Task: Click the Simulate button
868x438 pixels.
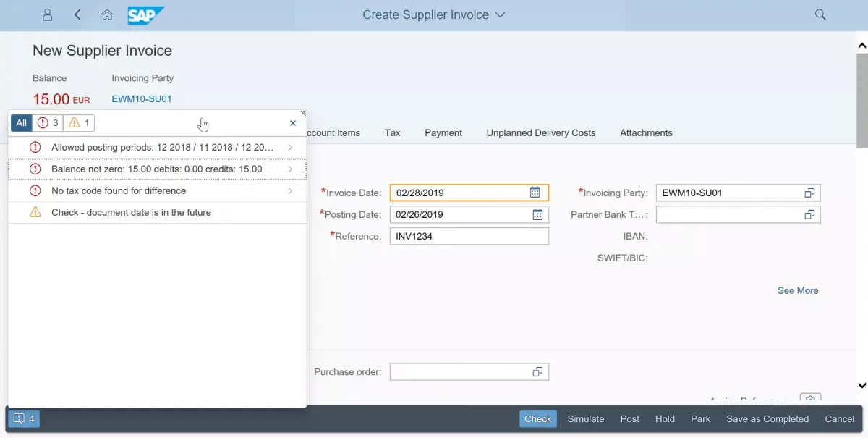Action: point(586,418)
